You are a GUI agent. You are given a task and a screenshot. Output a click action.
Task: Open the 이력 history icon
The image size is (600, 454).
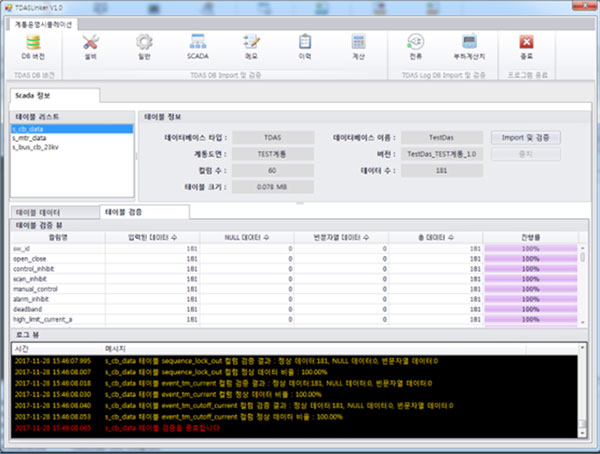click(x=305, y=45)
